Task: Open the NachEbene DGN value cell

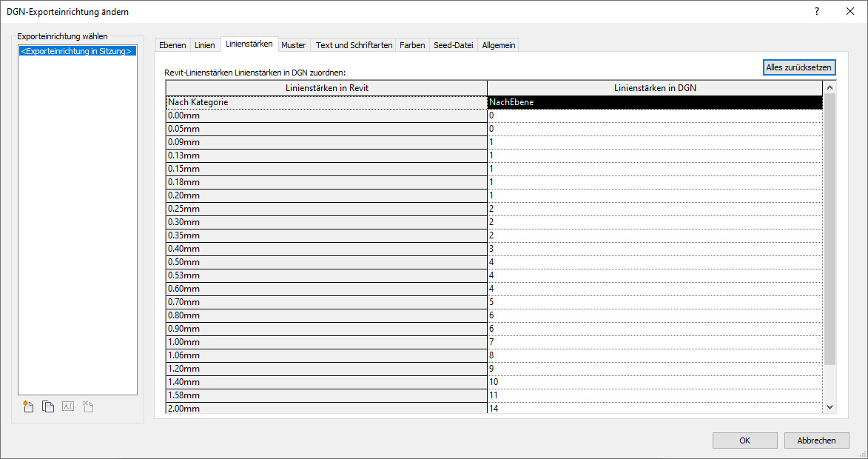Action: click(x=654, y=103)
